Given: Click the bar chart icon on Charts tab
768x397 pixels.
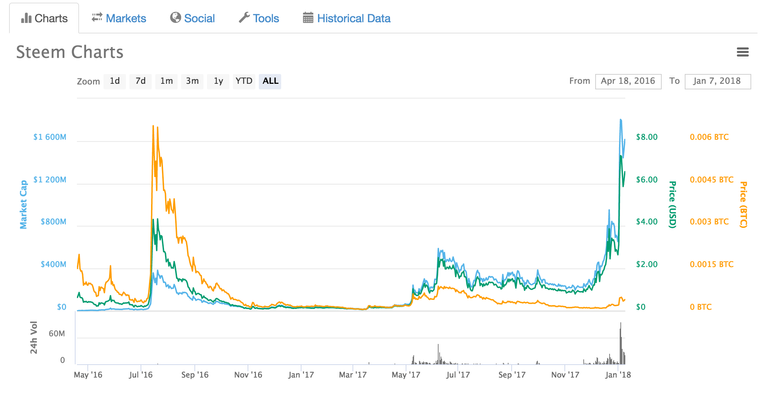Looking at the screenshot, I should pos(26,19).
